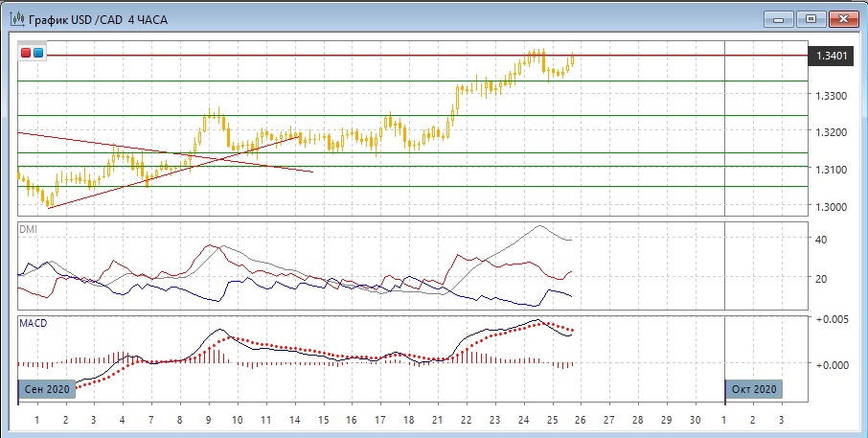This screenshot has height=438, width=868.
Task: Close the USD/CAD chart window
Action: point(842,18)
